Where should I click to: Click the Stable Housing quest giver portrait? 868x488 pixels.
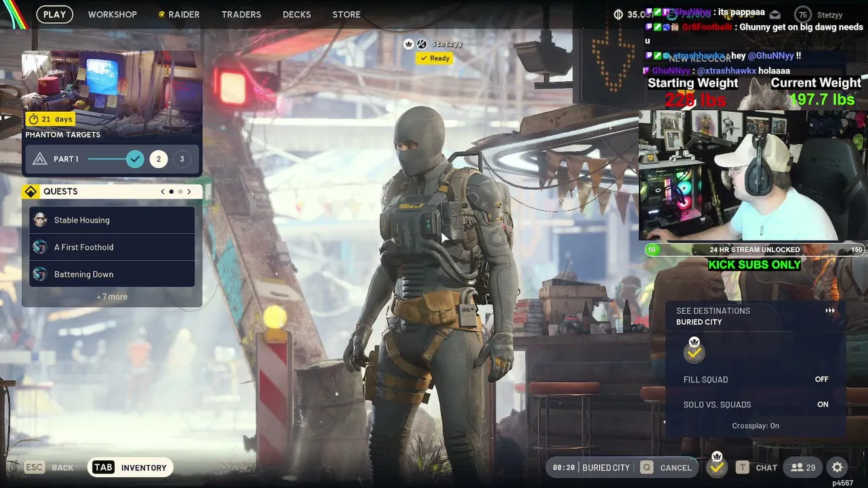40,220
